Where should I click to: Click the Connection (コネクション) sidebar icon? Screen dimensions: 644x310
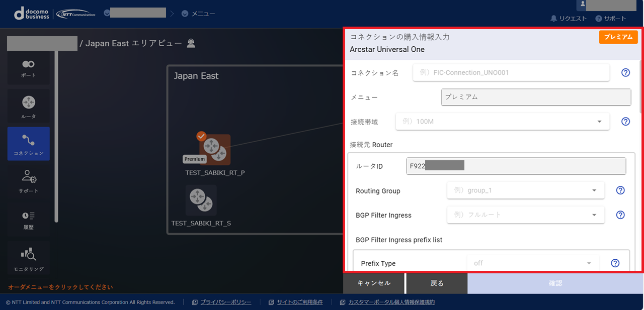pos(28,144)
